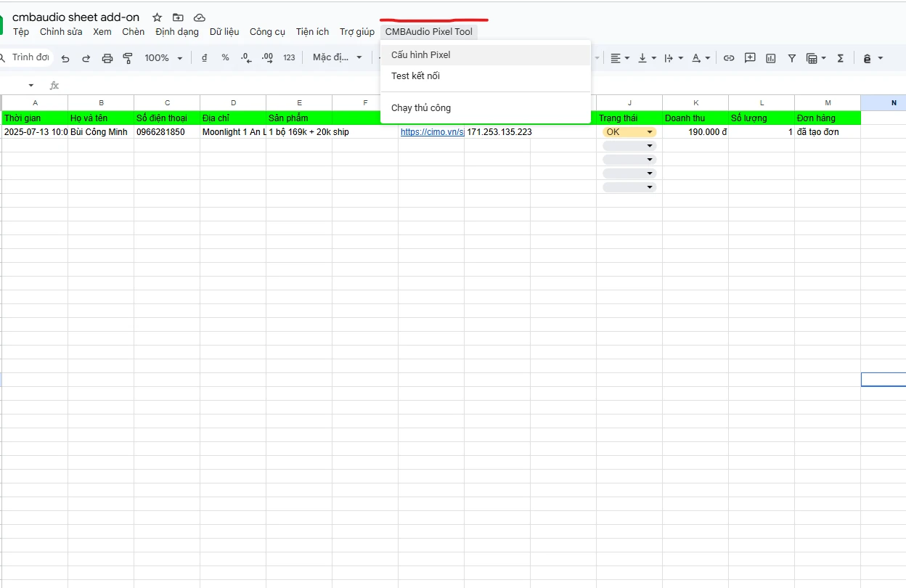Click the Create filter funnel icon
906x588 pixels.
coord(792,58)
